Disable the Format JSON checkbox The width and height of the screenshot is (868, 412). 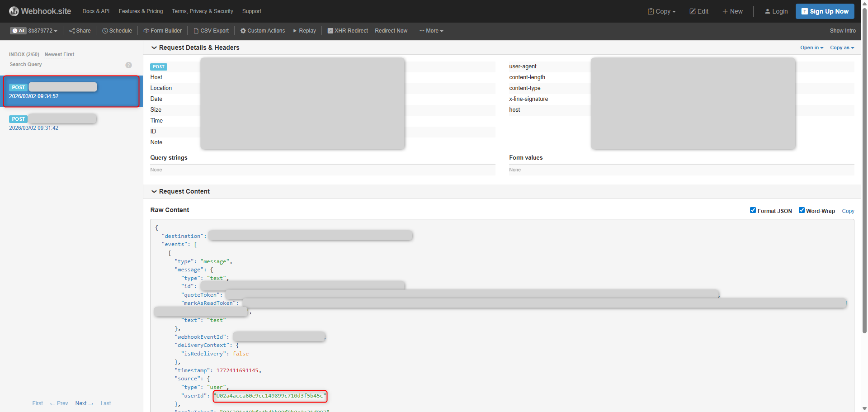pyautogui.click(x=753, y=210)
